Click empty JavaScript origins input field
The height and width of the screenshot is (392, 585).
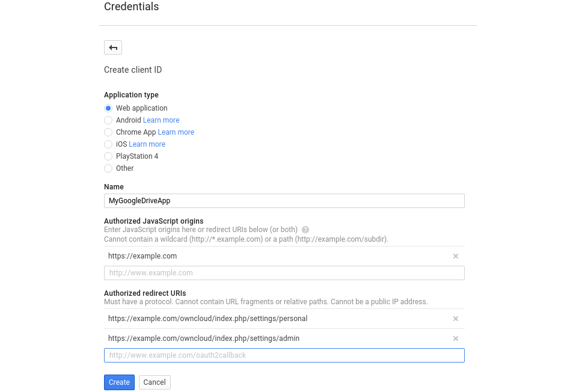284,273
